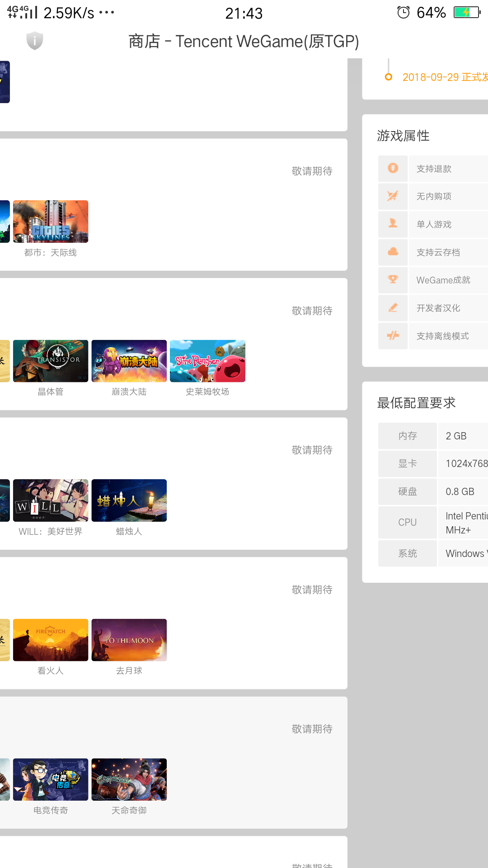Tap the 支持云存档 attribute label
Image resolution: width=488 pixels, height=868 pixels.
(438, 252)
